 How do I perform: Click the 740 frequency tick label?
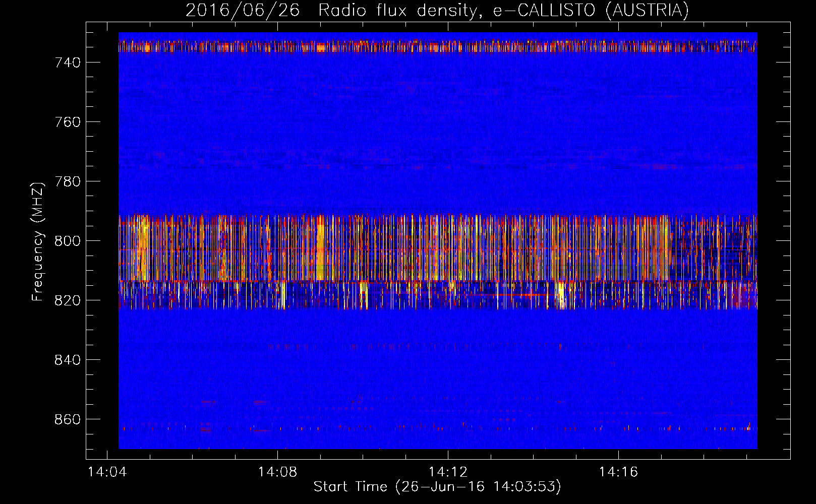pyautogui.click(x=68, y=62)
